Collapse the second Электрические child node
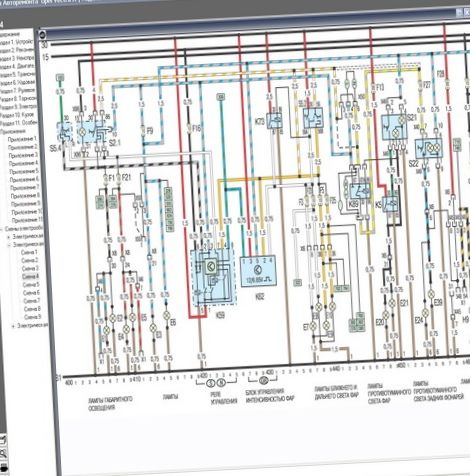The height and width of the screenshot is (476, 470). coord(9,245)
